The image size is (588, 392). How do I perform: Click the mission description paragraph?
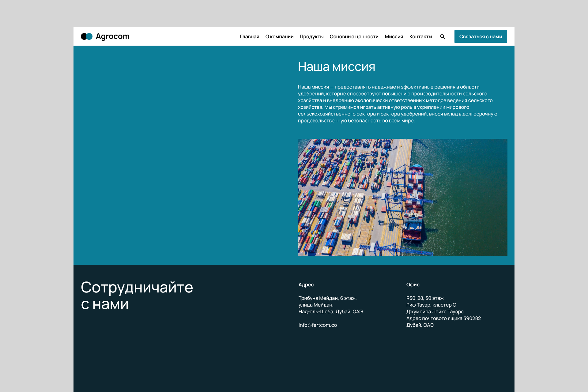tap(398, 104)
